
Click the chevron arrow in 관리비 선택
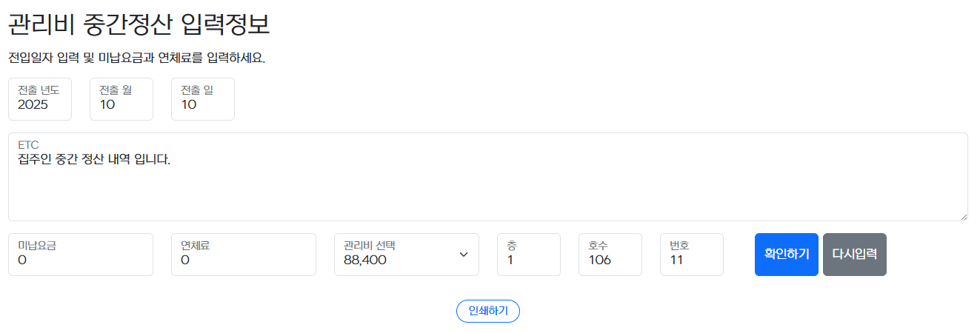pos(464,255)
